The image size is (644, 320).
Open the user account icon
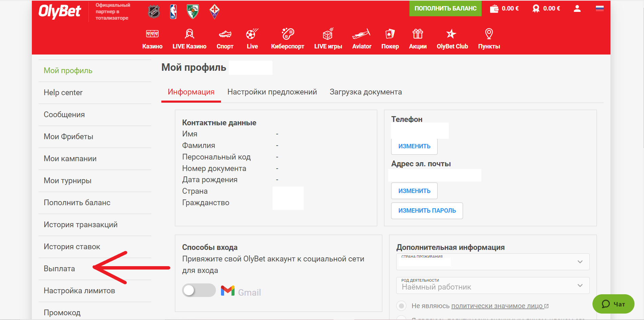[577, 8]
